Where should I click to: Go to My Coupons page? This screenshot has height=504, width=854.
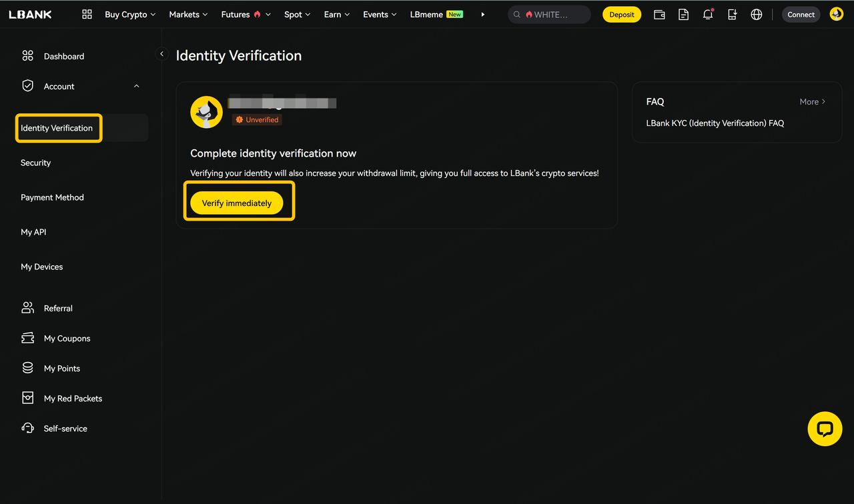(67, 339)
